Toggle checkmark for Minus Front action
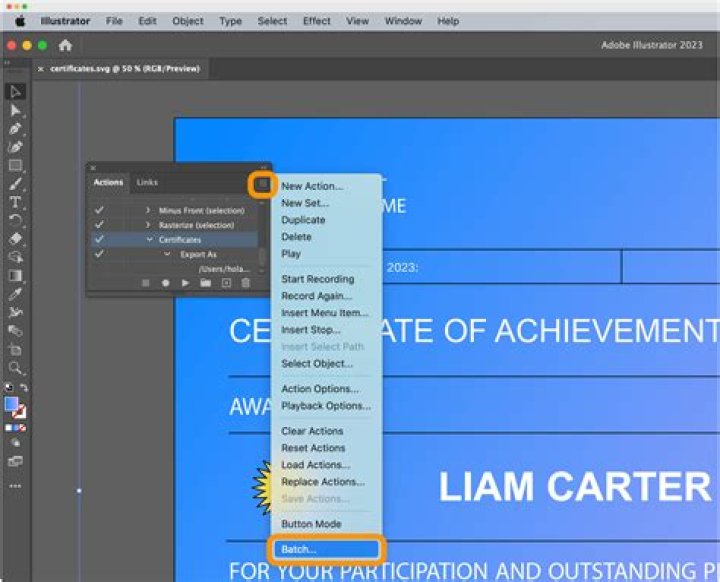The width and height of the screenshot is (720, 582). click(98, 211)
